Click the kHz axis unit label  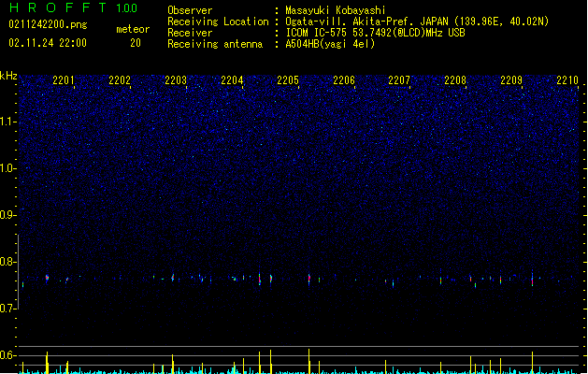point(8,76)
